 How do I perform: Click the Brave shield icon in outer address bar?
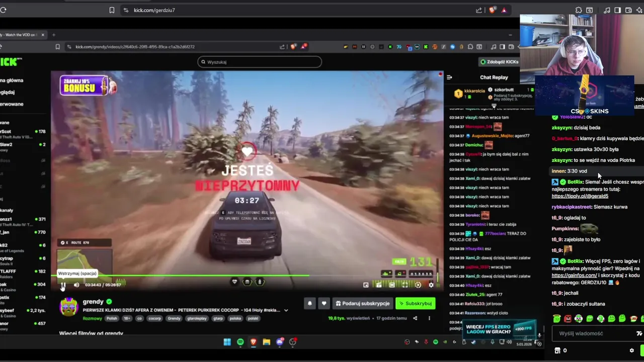492,10
